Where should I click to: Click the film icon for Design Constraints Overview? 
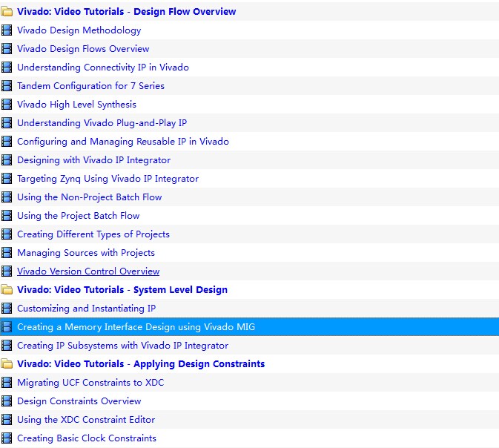[7, 401]
